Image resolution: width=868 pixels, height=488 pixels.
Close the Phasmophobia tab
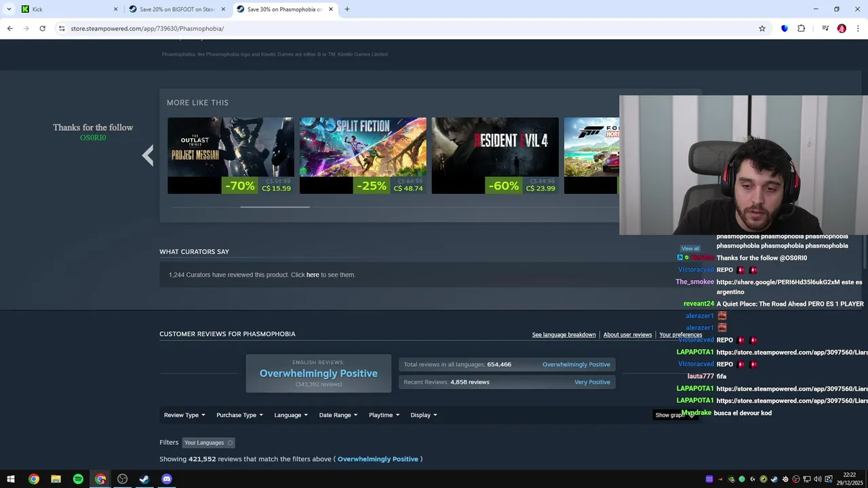pyautogui.click(x=331, y=9)
